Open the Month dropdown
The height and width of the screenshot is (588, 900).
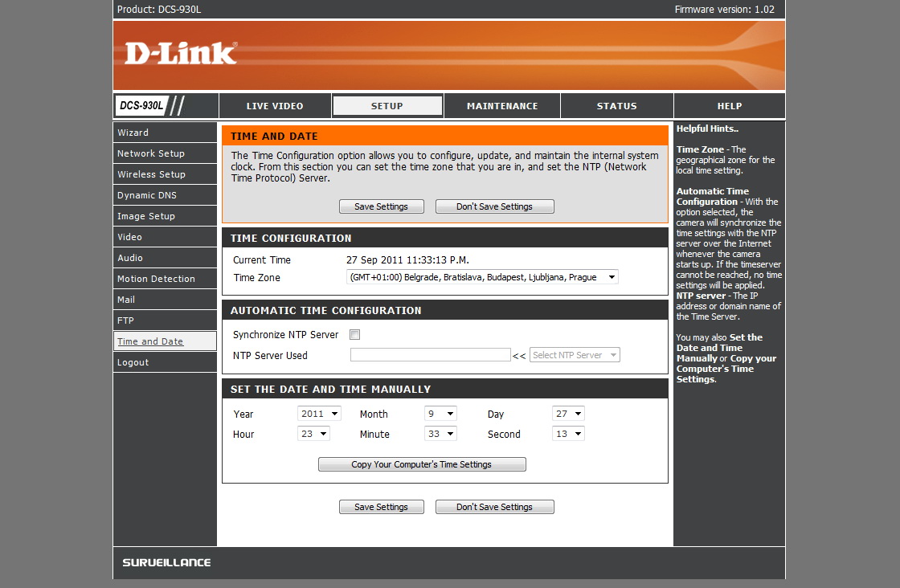440,414
